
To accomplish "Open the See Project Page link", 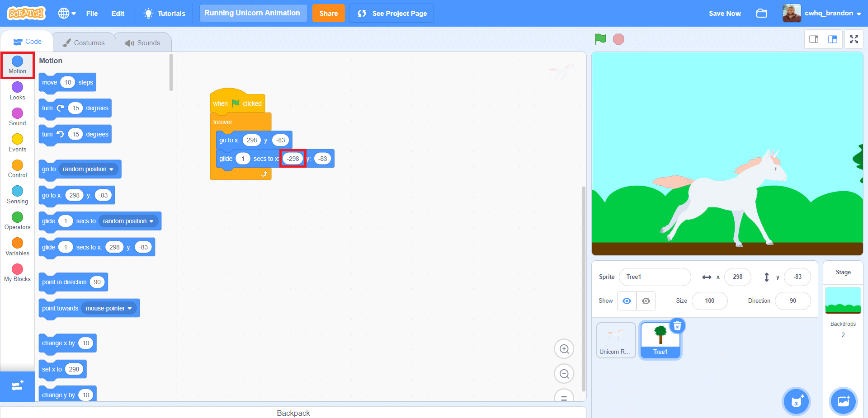I will point(391,13).
